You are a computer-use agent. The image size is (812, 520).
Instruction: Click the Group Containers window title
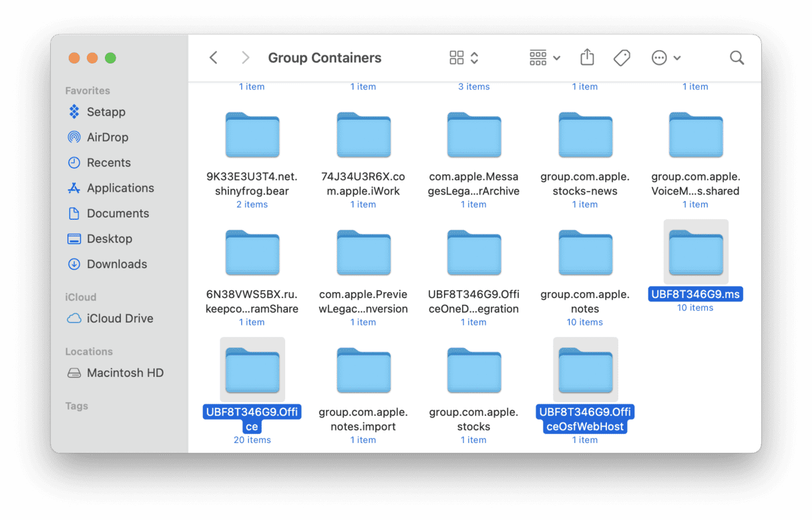(325, 58)
